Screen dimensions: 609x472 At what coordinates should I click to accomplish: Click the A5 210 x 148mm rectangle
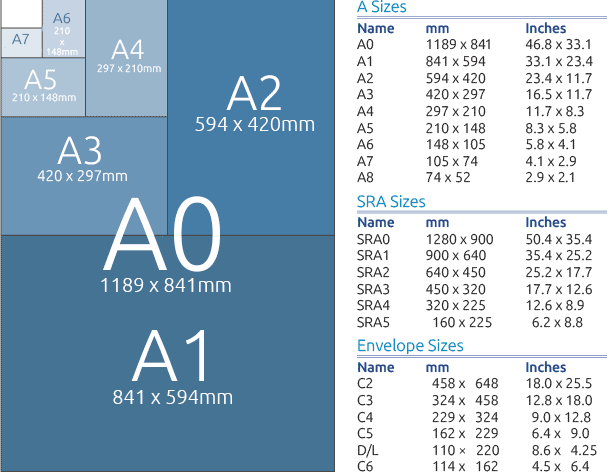click(x=43, y=87)
